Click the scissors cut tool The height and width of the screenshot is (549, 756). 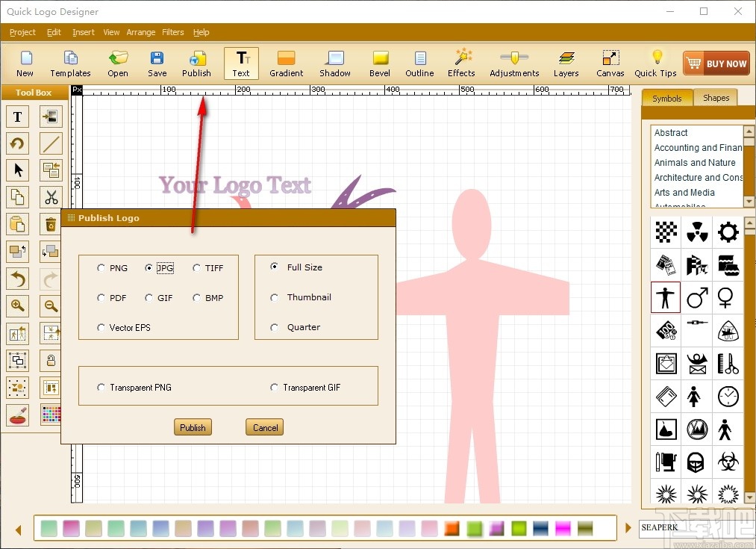click(x=51, y=197)
